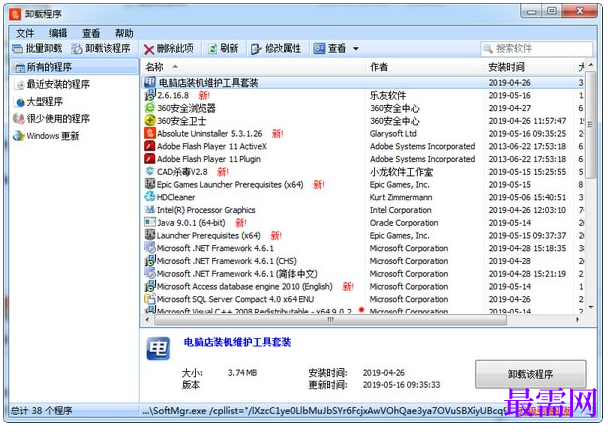Click author 小龙软件工作室
The image size is (616, 434).
tap(401, 172)
